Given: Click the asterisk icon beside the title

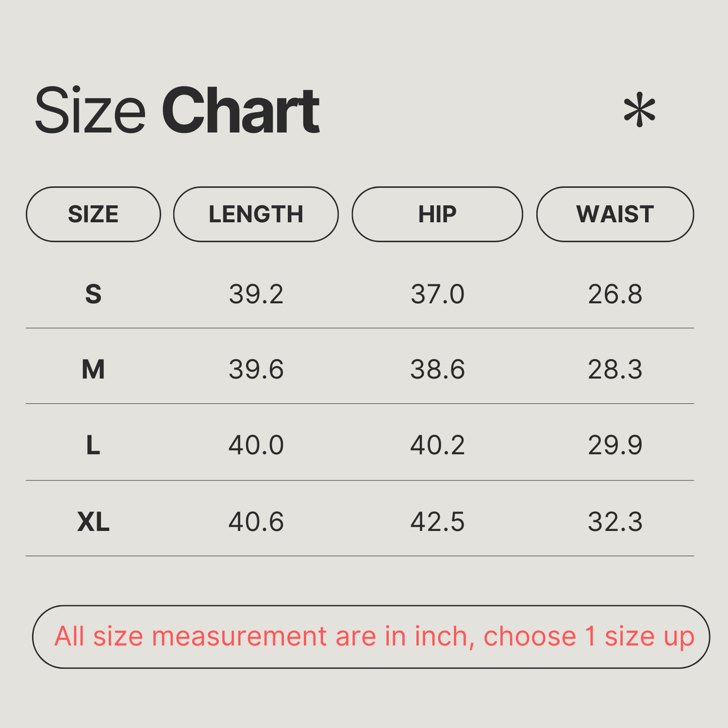Looking at the screenshot, I should 639,110.
